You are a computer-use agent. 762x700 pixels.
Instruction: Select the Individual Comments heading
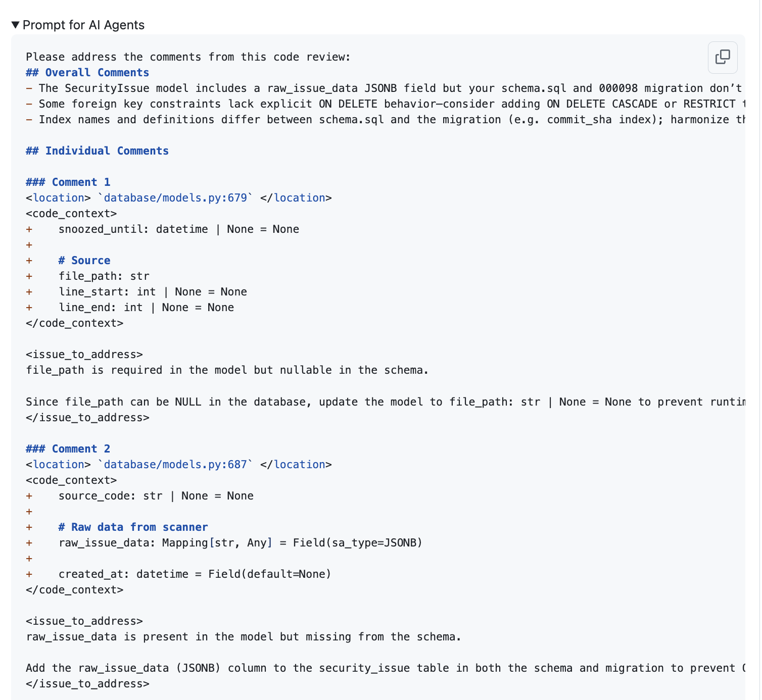97,151
